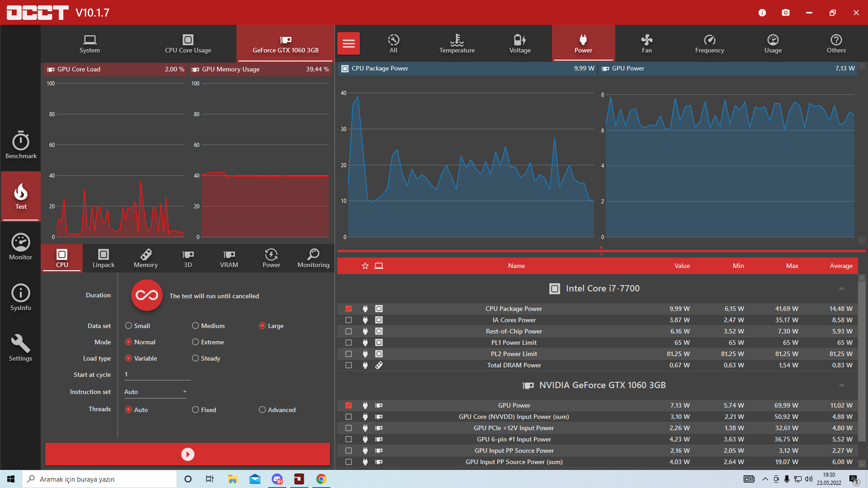Start the test with play button
The width and height of the screenshot is (868, 488).
click(x=188, y=454)
